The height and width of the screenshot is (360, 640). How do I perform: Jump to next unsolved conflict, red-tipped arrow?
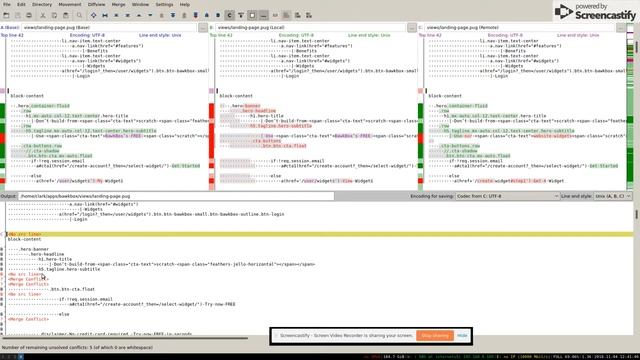[x=196, y=16]
